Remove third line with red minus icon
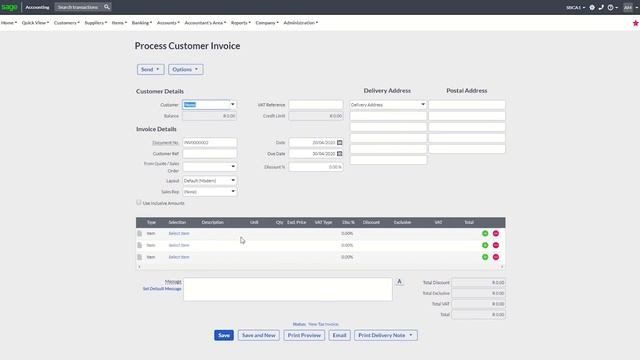 pyautogui.click(x=496, y=257)
